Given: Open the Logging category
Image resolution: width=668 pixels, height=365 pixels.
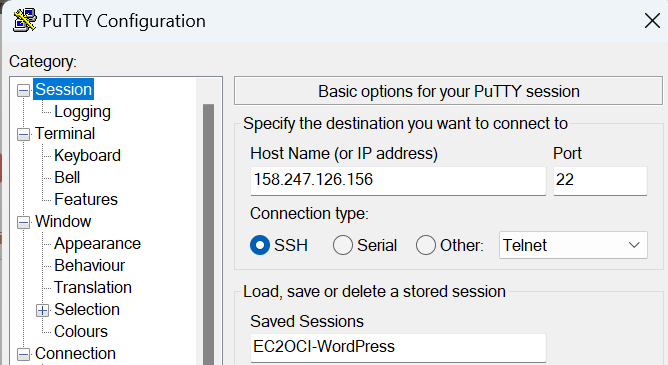Looking at the screenshot, I should pyautogui.click(x=82, y=112).
